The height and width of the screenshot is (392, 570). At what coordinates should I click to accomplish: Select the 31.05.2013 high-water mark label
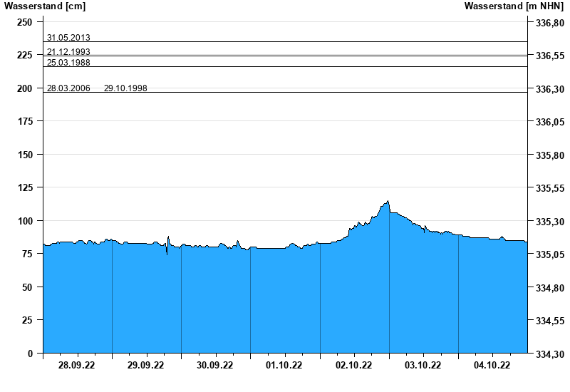point(68,38)
